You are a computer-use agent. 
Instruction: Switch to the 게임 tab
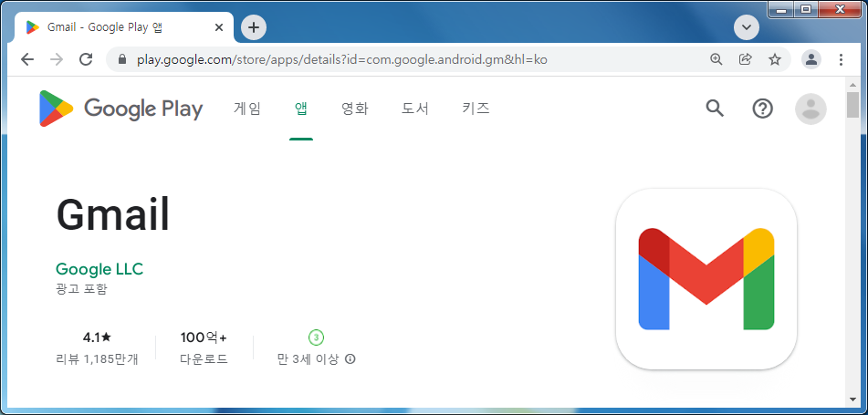coord(247,109)
